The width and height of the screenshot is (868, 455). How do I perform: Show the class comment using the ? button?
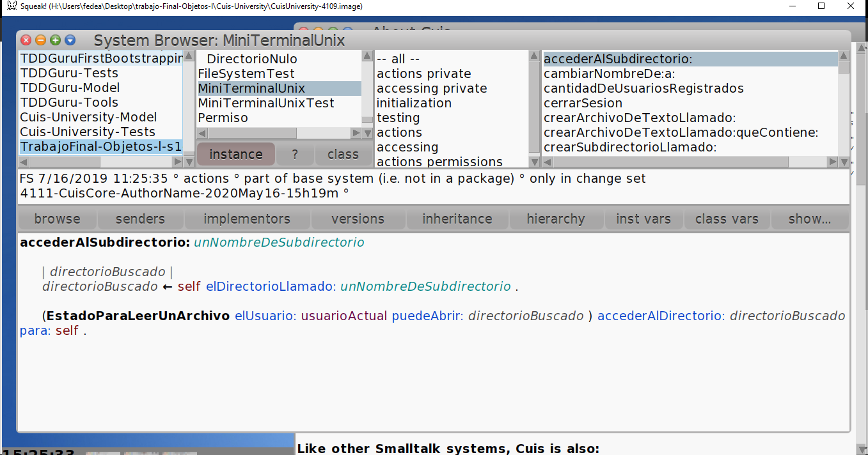295,153
